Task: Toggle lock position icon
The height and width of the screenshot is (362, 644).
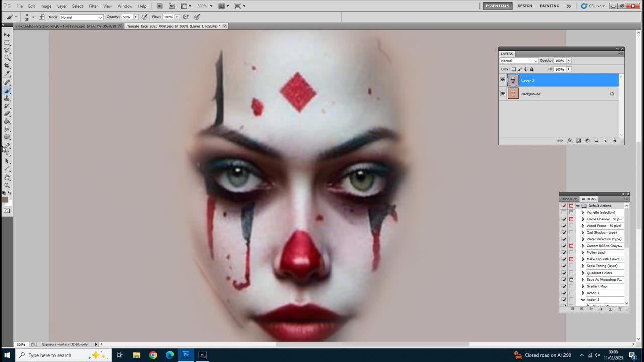Action: pos(526,69)
